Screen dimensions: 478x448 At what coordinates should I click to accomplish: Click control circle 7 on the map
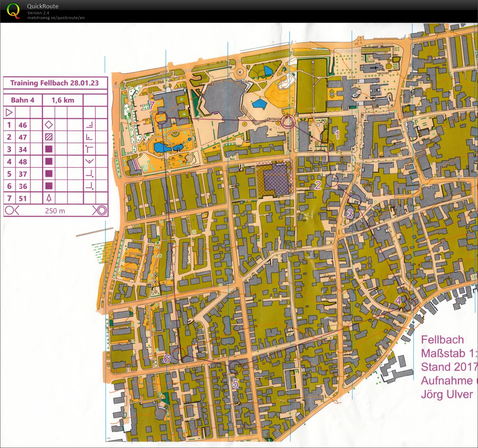coord(162,118)
